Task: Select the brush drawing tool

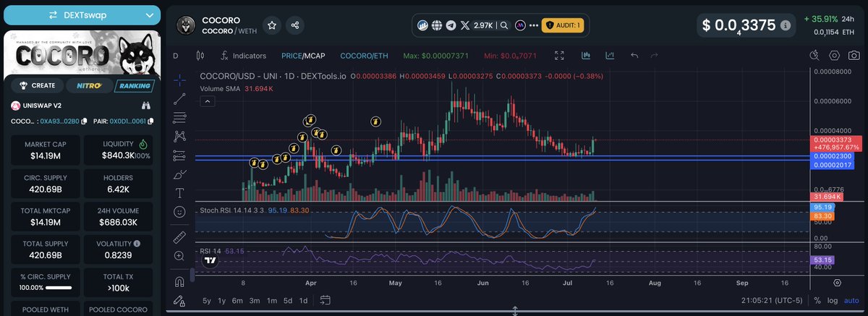Action: pyautogui.click(x=179, y=174)
